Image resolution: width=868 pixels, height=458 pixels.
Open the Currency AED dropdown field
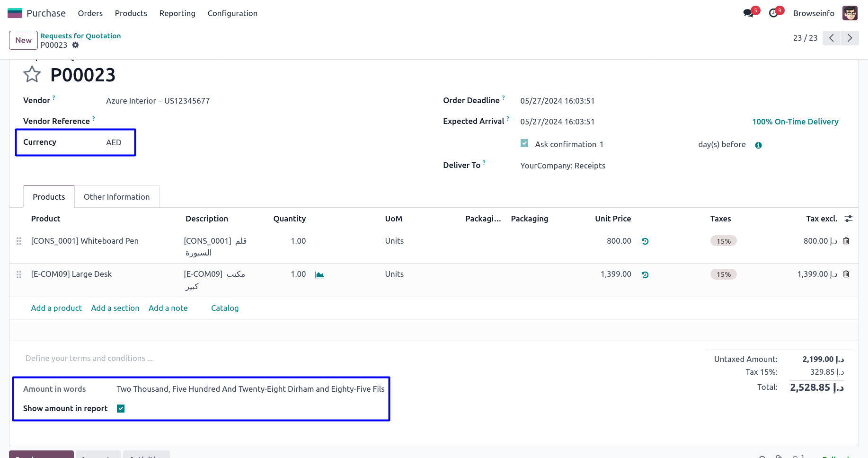coord(114,142)
